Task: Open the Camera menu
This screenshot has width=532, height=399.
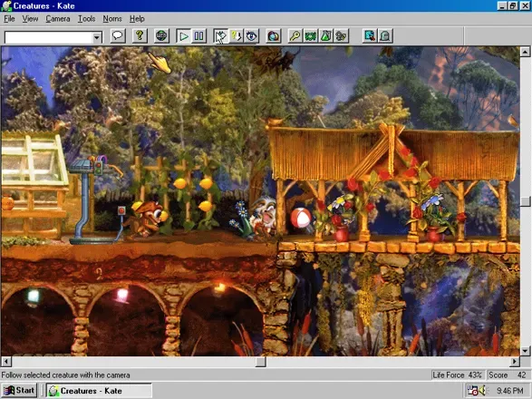Action: (x=58, y=19)
